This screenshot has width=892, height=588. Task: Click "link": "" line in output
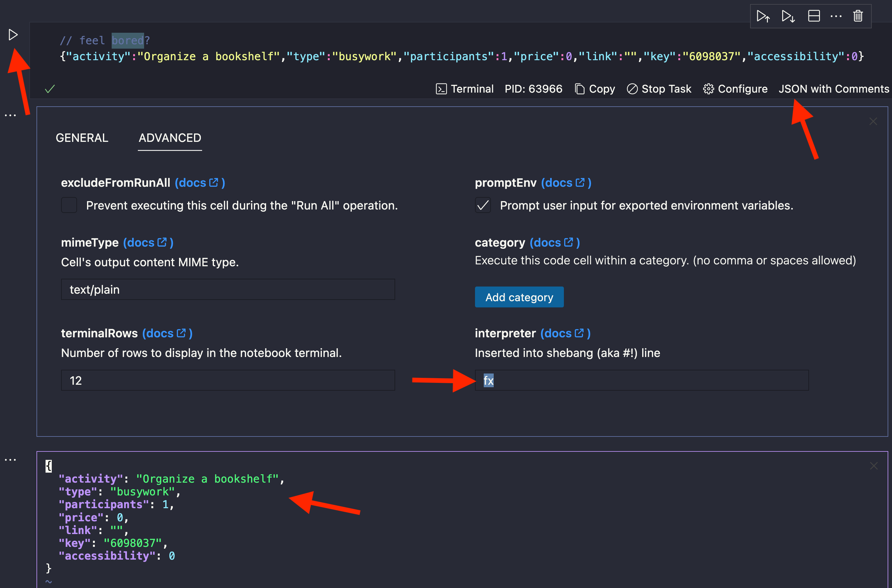94,530
